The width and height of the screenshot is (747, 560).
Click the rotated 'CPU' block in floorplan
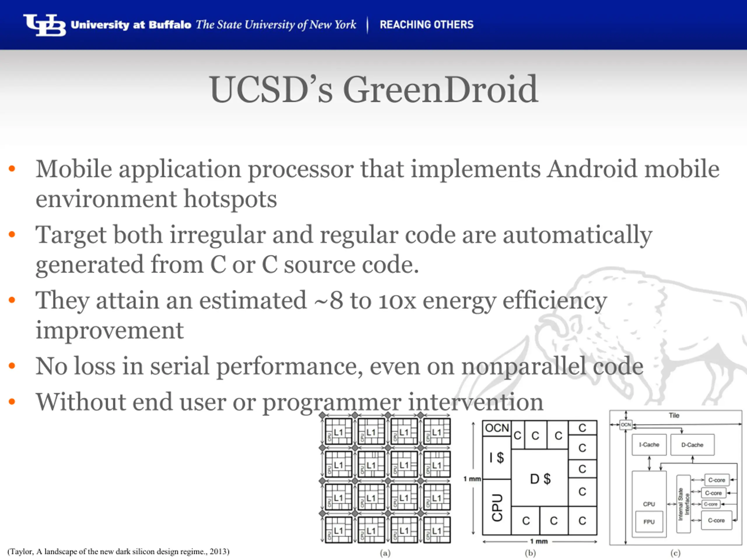(x=497, y=507)
